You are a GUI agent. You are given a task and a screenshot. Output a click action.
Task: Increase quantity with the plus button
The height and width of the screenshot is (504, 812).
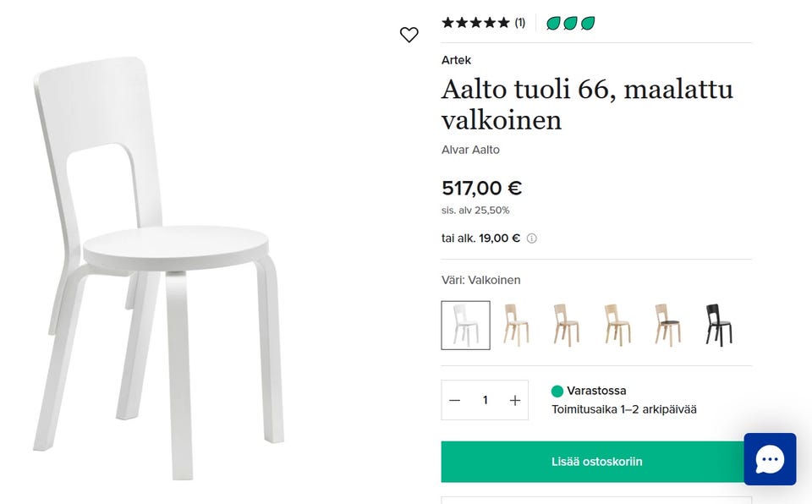pos(514,400)
